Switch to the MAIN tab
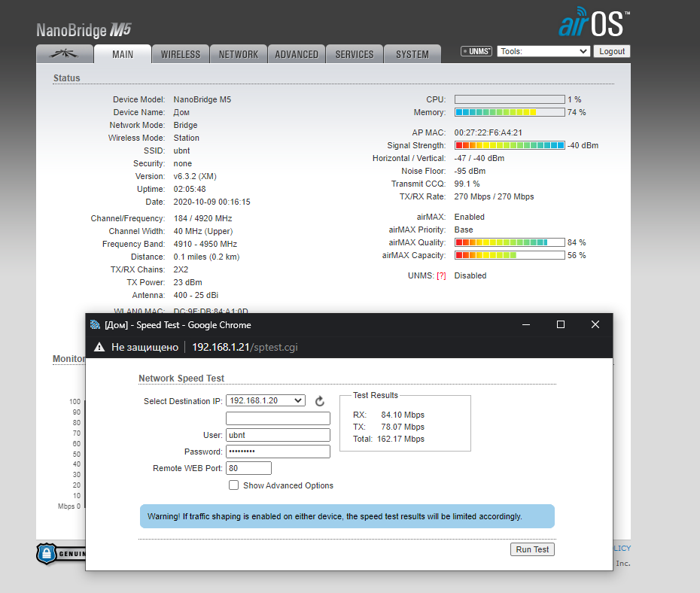 coord(123,54)
